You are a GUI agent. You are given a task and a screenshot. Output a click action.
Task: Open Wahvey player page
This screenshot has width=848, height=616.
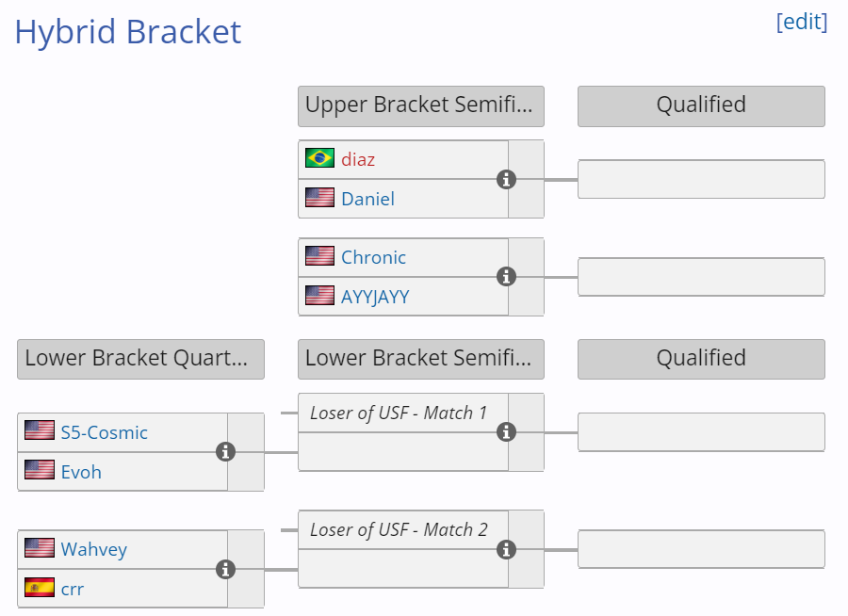pyautogui.click(x=94, y=549)
